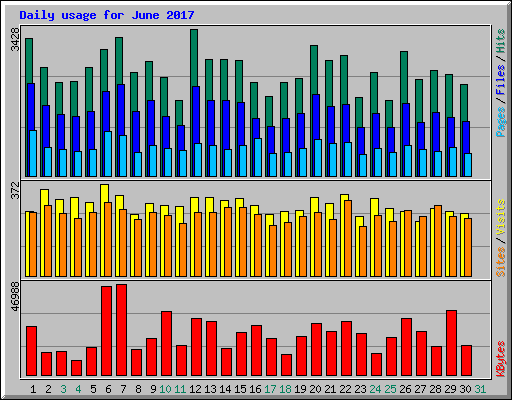Click green day 11 on the x-axis

[x=180, y=389]
